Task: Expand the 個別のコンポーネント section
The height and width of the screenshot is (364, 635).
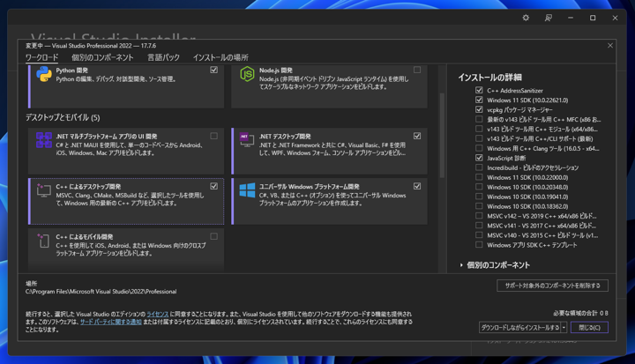Action: pyautogui.click(x=461, y=265)
